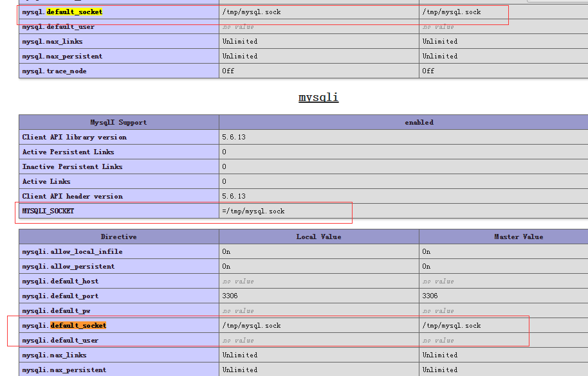The image size is (588, 376).
Task: Click mysql.trace_mode master value Off
Action: pos(428,71)
